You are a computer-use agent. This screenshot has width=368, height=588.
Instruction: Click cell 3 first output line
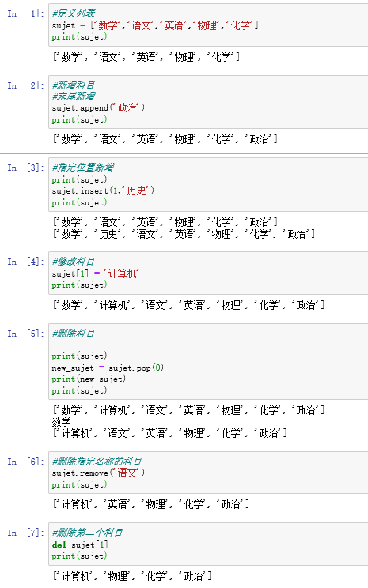tap(165, 222)
